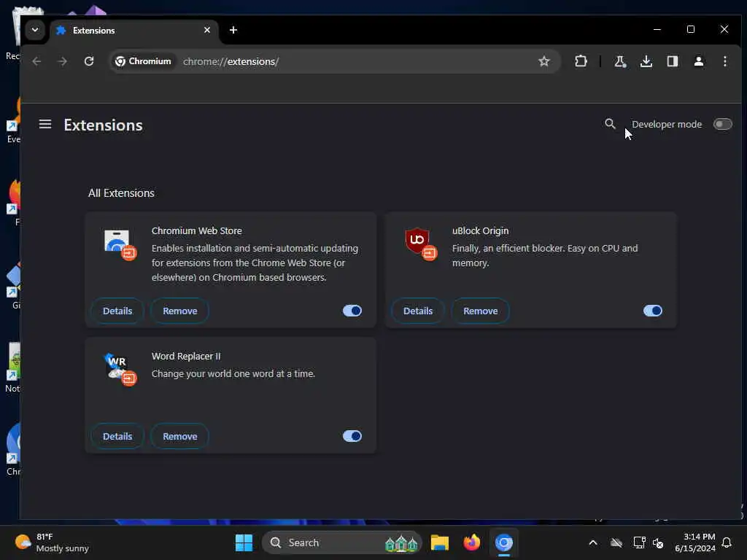This screenshot has height=560, width=747.
Task: Click the taskbar Search box
Action: (x=342, y=542)
